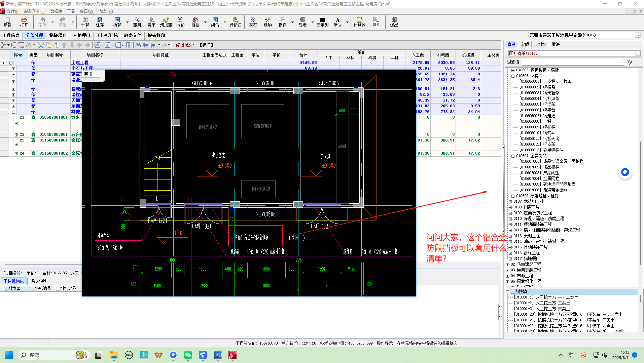Open WeChat from the taskbar
The width and height of the screenshot is (644, 363).
click(x=188, y=355)
